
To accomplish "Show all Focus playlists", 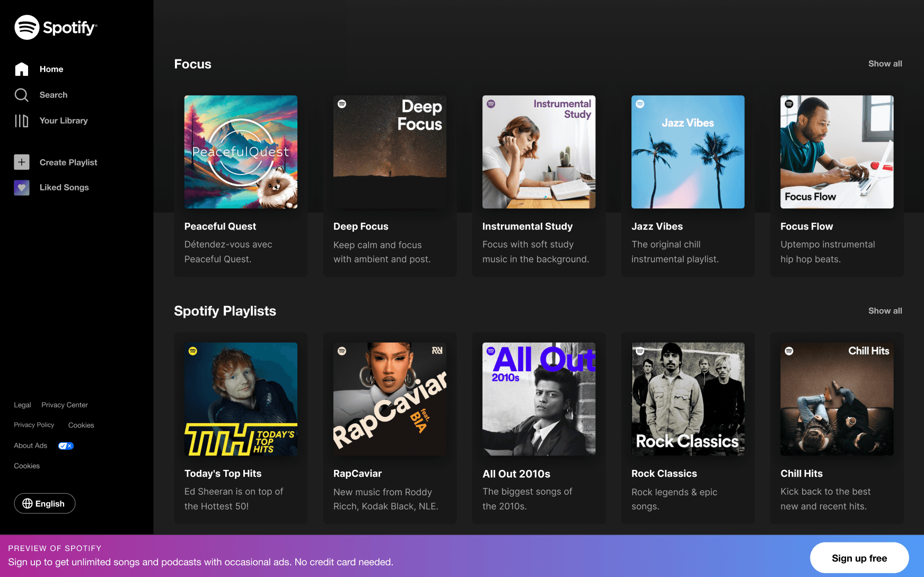I will (885, 64).
